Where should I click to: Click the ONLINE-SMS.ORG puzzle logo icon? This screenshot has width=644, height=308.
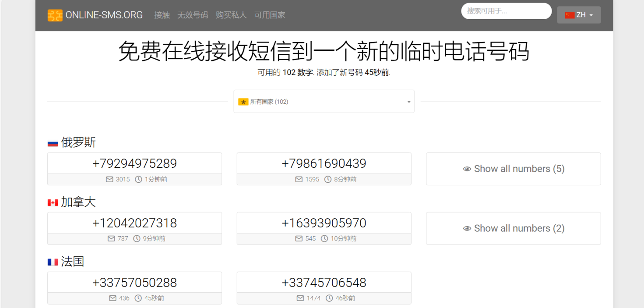(x=55, y=15)
